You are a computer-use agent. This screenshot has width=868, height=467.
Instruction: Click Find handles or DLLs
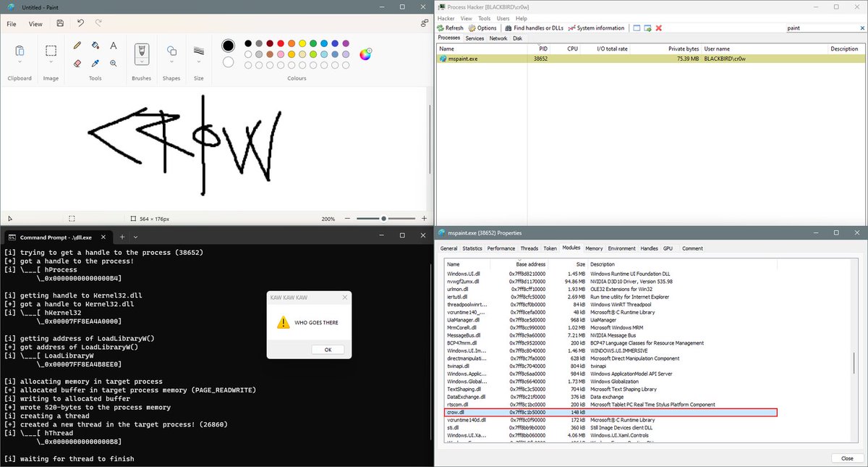(x=535, y=28)
